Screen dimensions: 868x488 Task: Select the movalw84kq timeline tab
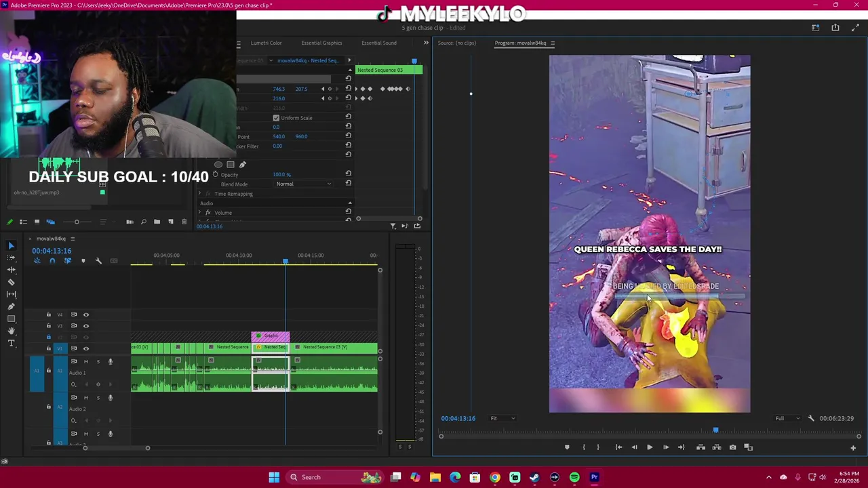coord(51,239)
